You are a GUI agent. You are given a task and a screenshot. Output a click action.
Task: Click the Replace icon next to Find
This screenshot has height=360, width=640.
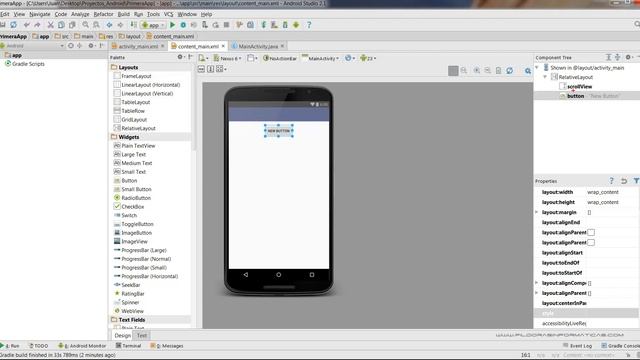(x=96, y=25)
